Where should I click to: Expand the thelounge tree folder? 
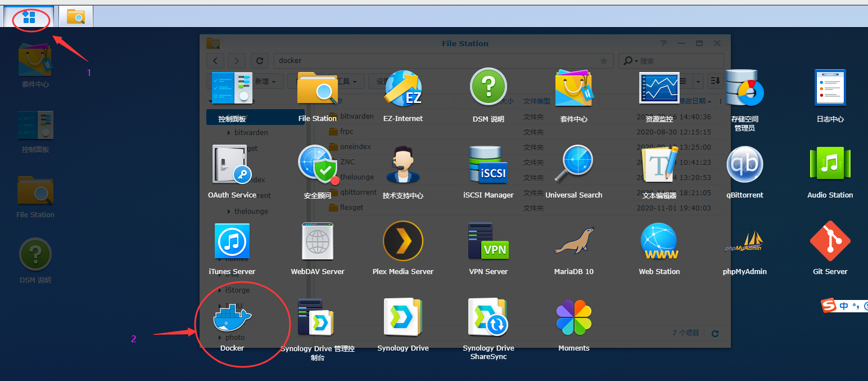(x=229, y=212)
